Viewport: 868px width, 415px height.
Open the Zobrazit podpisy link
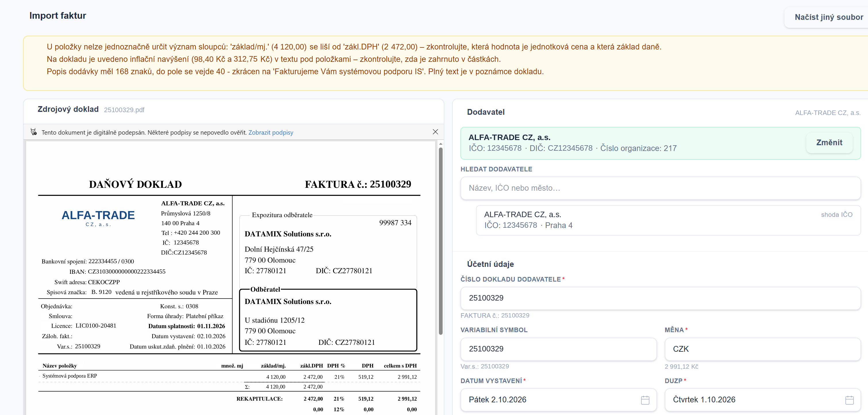tap(270, 133)
